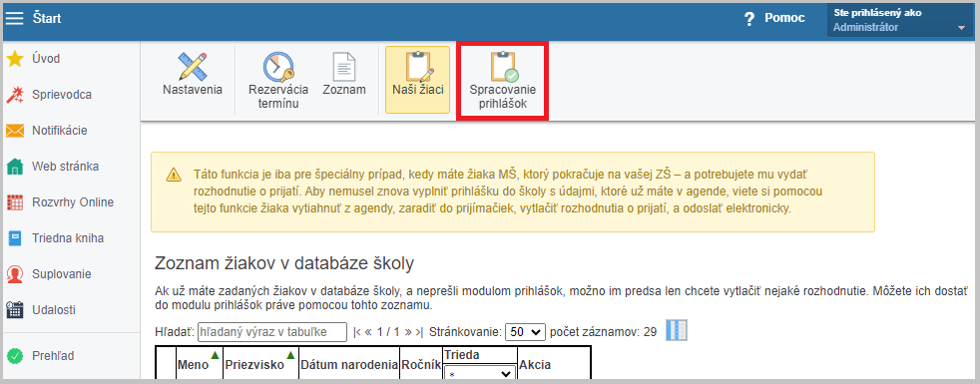This screenshot has width=980, height=384.
Task: Click the Zoznam žiakov v databáze školy heading
Action: point(284,263)
